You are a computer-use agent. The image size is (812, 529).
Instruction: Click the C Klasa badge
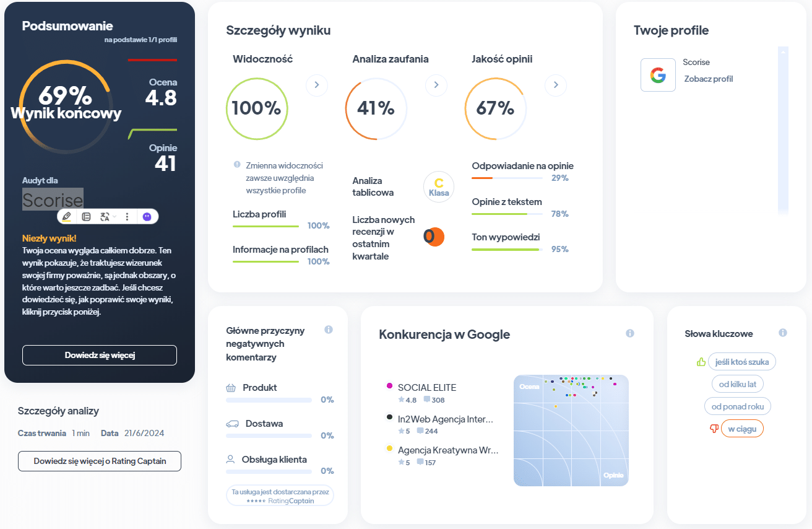439,187
